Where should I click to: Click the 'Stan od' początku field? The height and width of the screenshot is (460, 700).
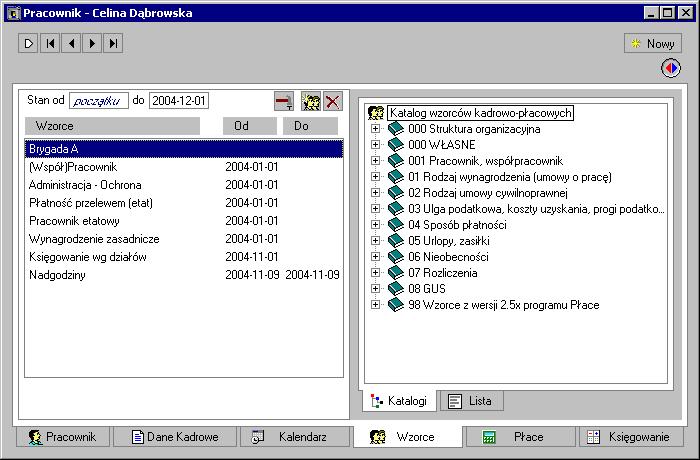tap(99, 101)
